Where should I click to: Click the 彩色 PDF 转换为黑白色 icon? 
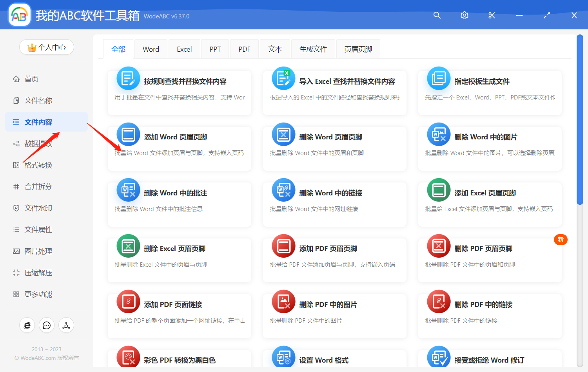click(128, 357)
